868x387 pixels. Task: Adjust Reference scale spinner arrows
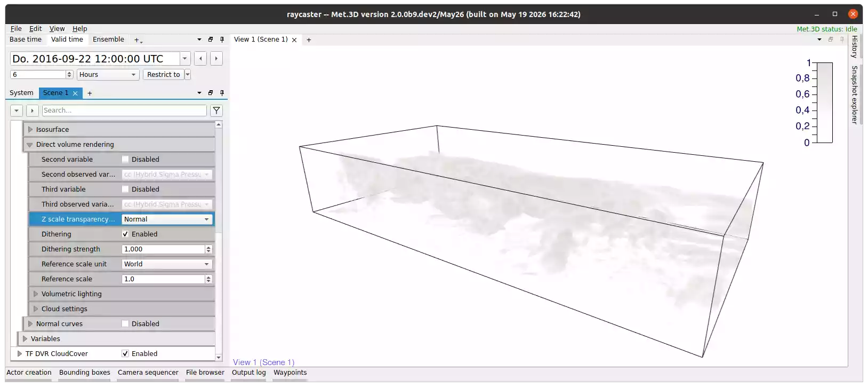[208, 279]
